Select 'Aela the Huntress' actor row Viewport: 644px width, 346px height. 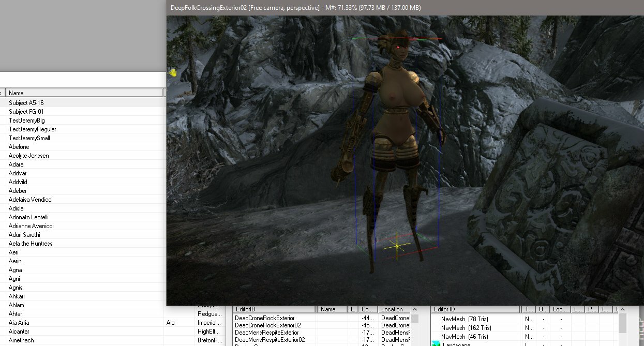(x=31, y=244)
